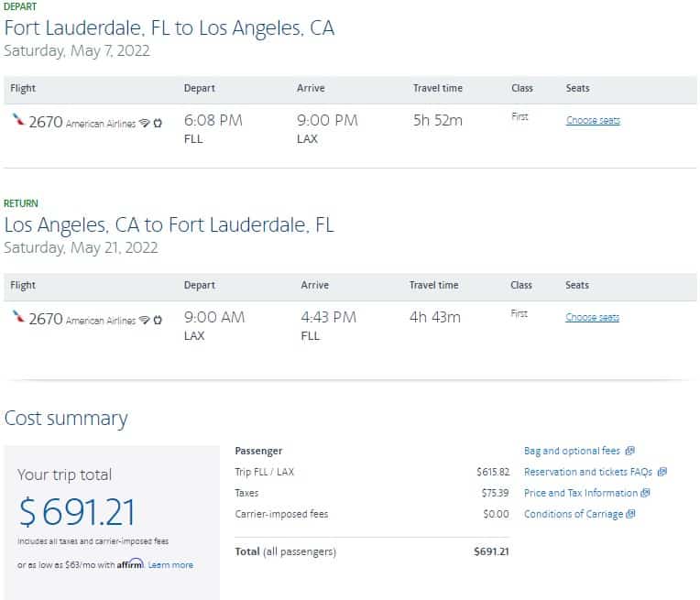
Task: Click the external-link icon beside Bag and optional fees
Action: tap(630, 451)
